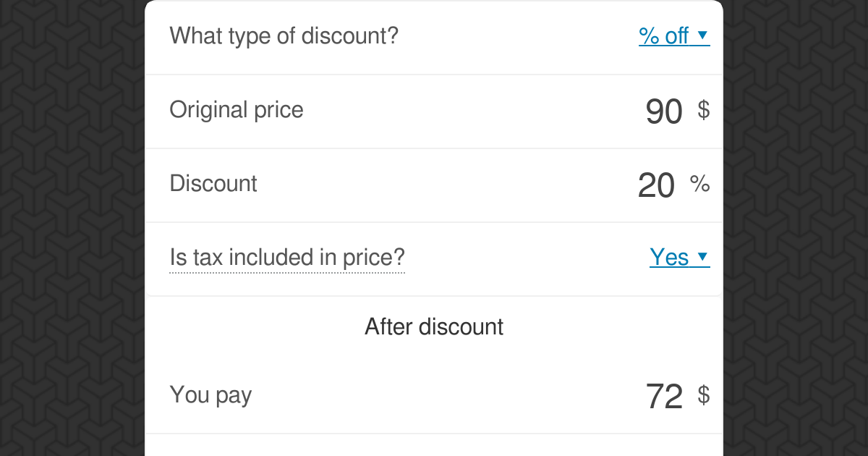The width and height of the screenshot is (868, 456).
Task: Click the percent sign beside Discount value
Action: pyautogui.click(x=699, y=184)
